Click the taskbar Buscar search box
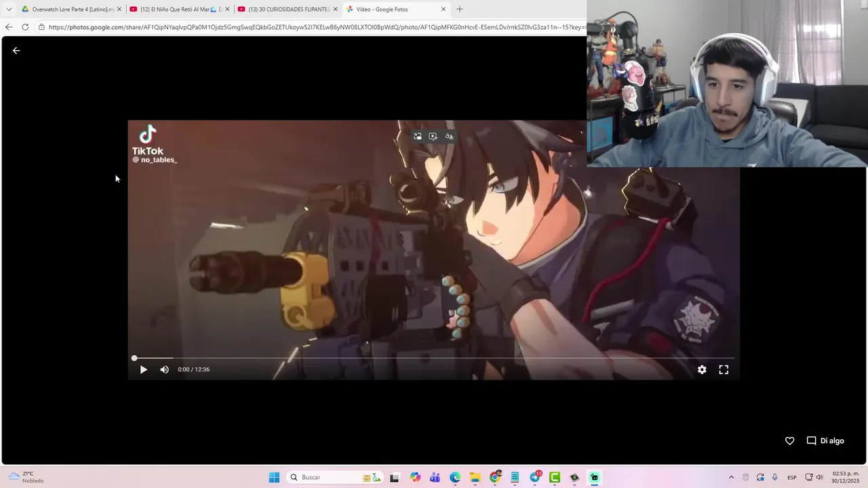The width and height of the screenshot is (868, 488). [335, 477]
